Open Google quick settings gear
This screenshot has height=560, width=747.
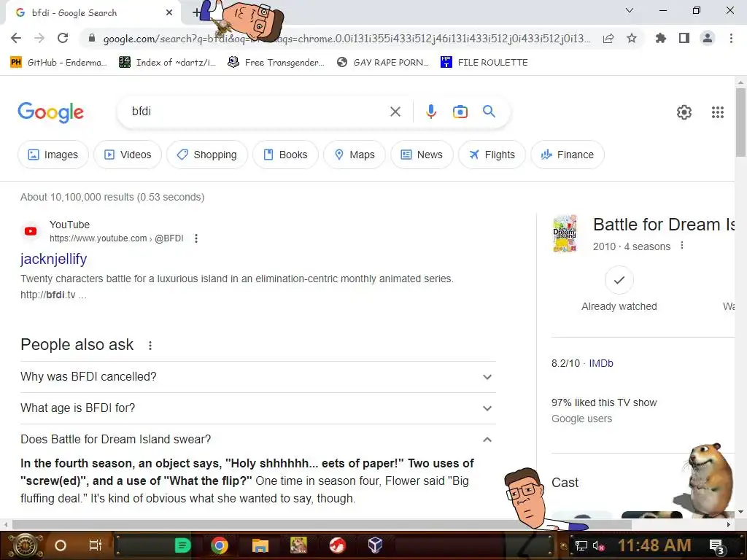tap(684, 112)
